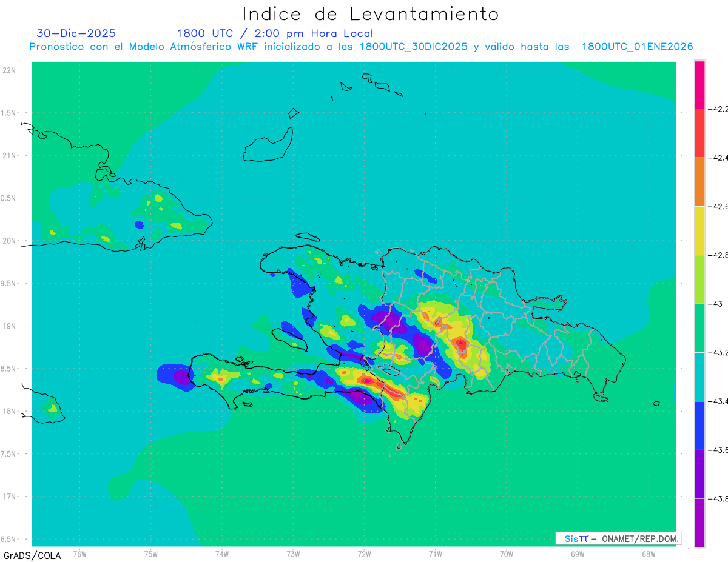728x562 pixels.
Task: Click the "72W" longitude axis label
Action: pos(364,554)
